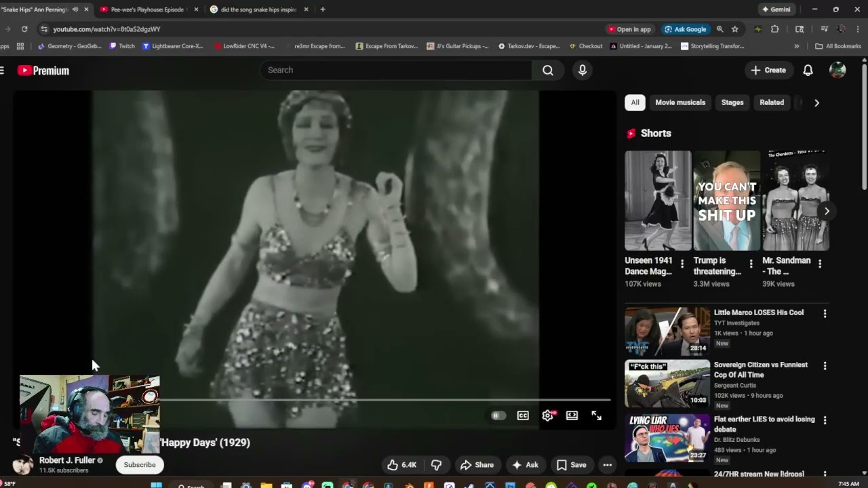This screenshot has height=488, width=868.
Task: Open the Gemini button in Chrome
Action: 776,9
